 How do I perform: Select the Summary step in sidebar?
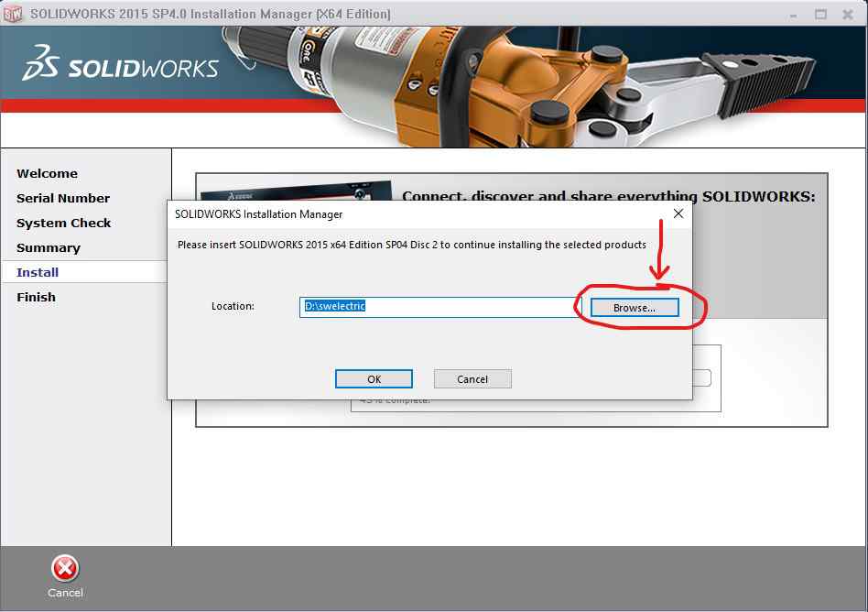click(x=49, y=247)
